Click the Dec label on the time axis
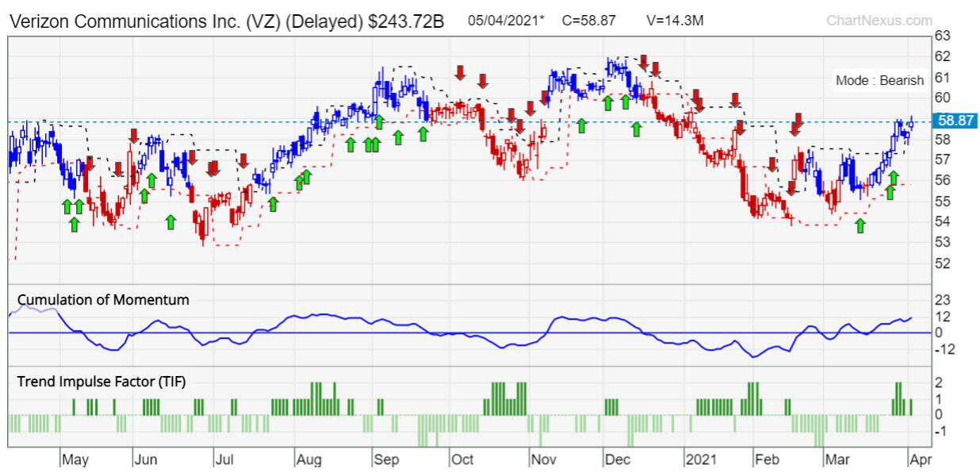Image resolution: width=980 pixels, height=472 pixels. (616, 459)
